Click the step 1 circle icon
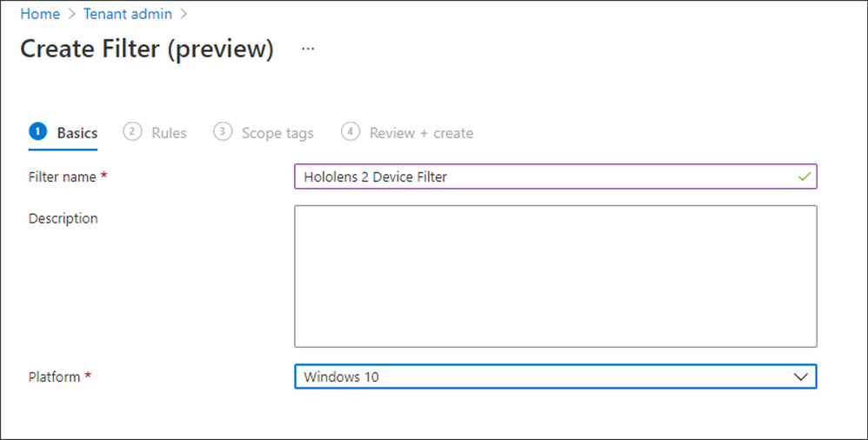Viewport: 868px width, 440px height. 37,131
